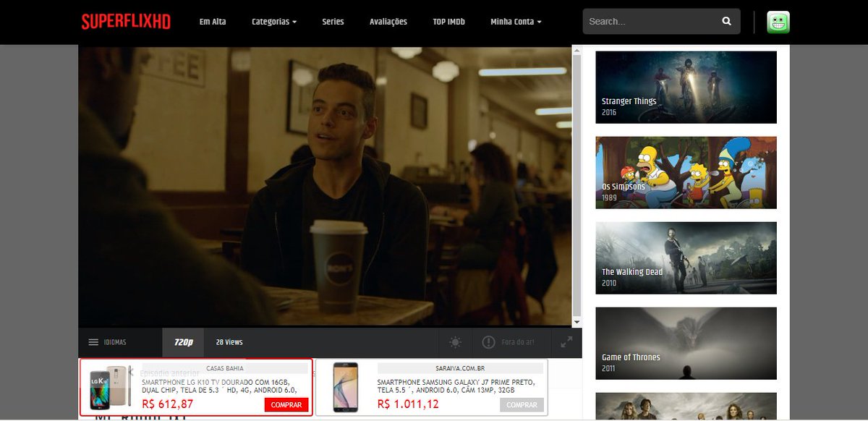The image size is (868, 421).
Task: Select the 720p quality tab
Action: pyautogui.click(x=183, y=342)
